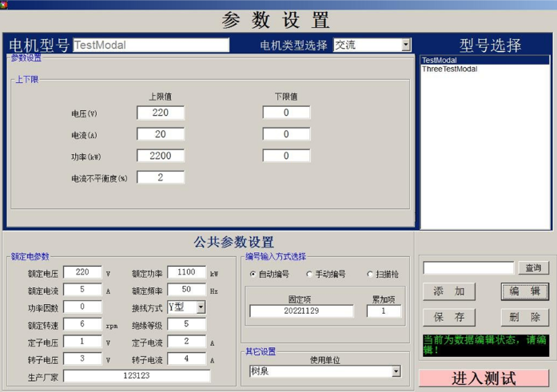Image resolution: width=557 pixels, height=392 pixels.
Task: Click the 生产厂家 input field
Action: tap(136, 376)
